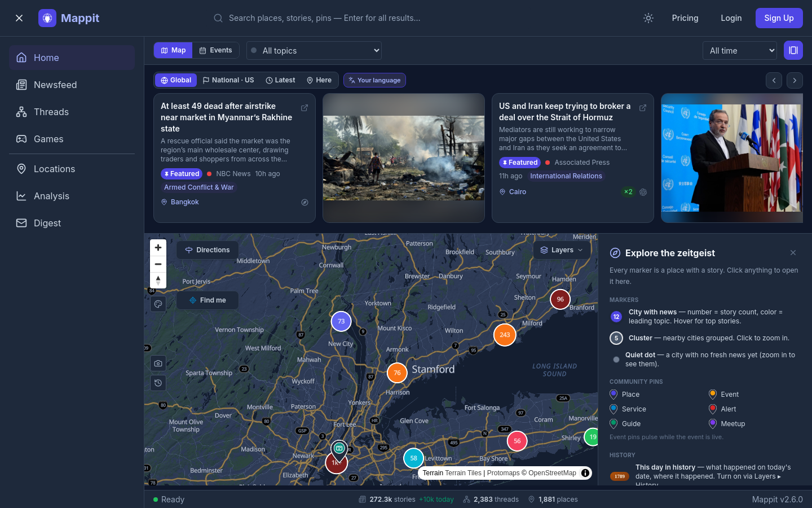
Task: Open map attribution info icon
Action: click(x=585, y=473)
